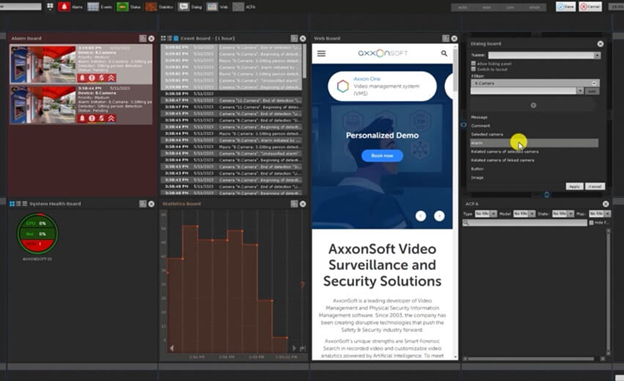Select Related camera of selected camera option
624x381 pixels.
click(505, 152)
